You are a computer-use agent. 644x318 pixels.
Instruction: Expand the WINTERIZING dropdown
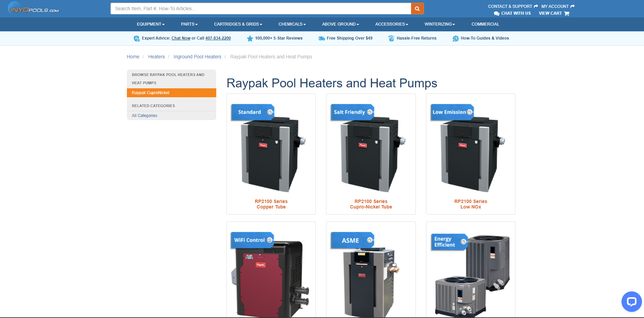click(439, 24)
